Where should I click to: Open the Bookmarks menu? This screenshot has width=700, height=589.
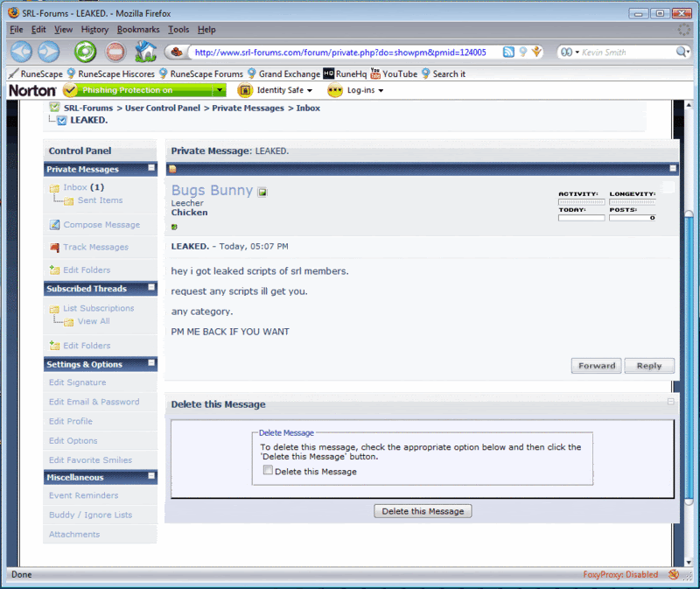[138, 30]
